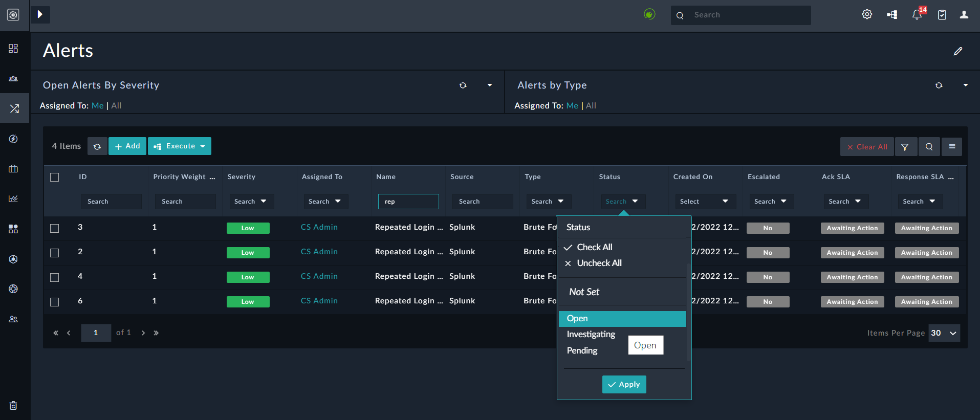The height and width of the screenshot is (420, 980).
Task: Open the grid column menu icon
Action: 952,147
